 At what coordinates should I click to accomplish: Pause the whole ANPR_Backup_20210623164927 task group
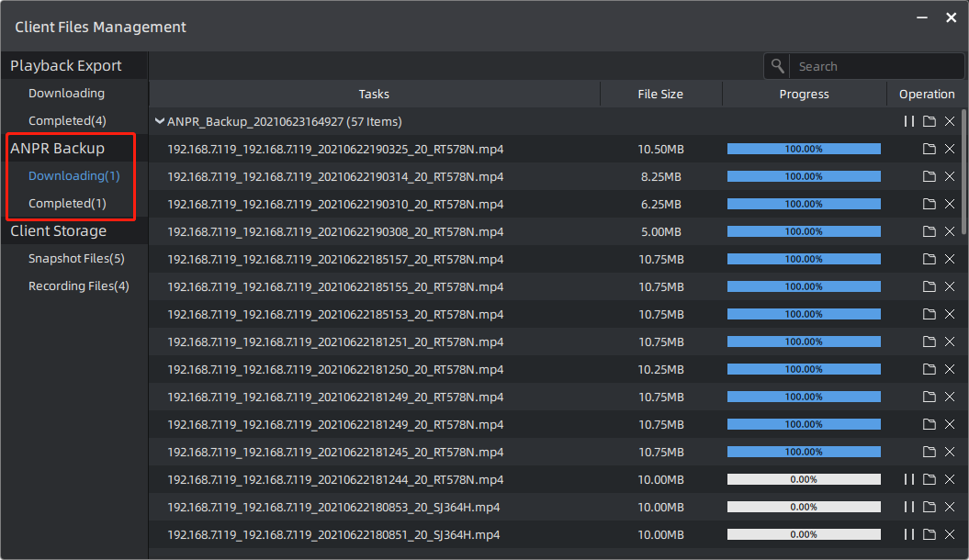click(x=908, y=121)
